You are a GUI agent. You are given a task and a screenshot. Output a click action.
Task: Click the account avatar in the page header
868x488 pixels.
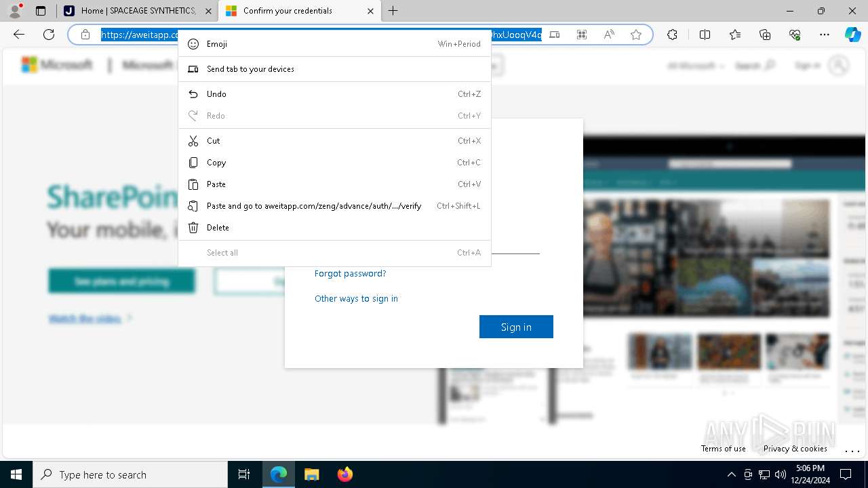pyautogui.click(x=839, y=66)
